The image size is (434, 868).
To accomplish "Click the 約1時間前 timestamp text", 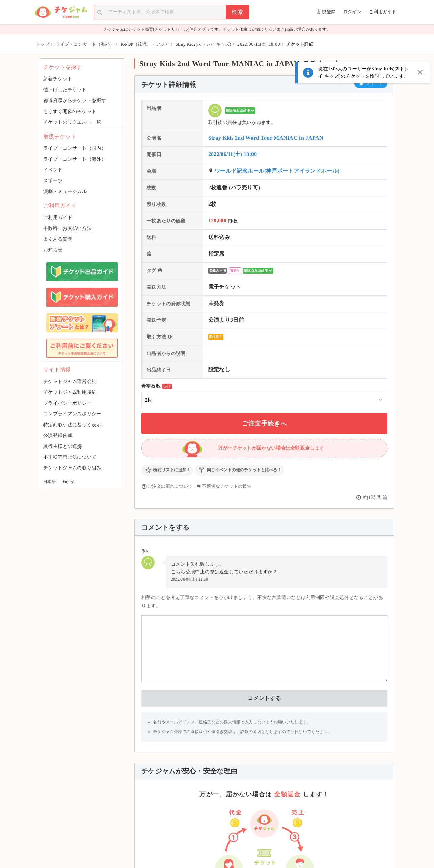I will click(x=375, y=498).
